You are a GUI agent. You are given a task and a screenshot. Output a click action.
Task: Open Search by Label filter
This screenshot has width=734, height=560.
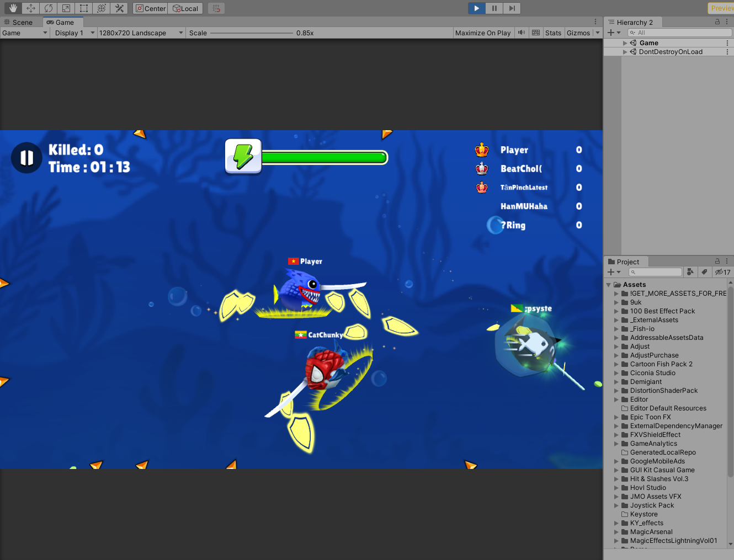[705, 272]
